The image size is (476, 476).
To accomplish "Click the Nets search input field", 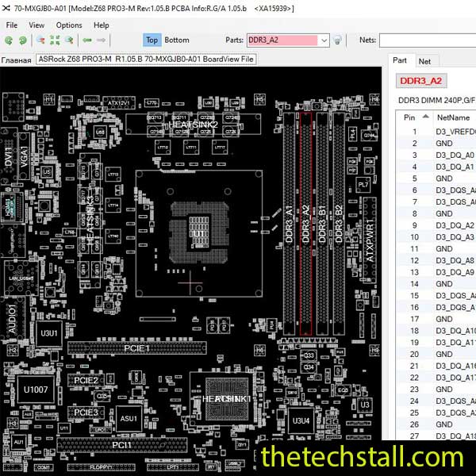I will pyautogui.click(x=427, y=40).
